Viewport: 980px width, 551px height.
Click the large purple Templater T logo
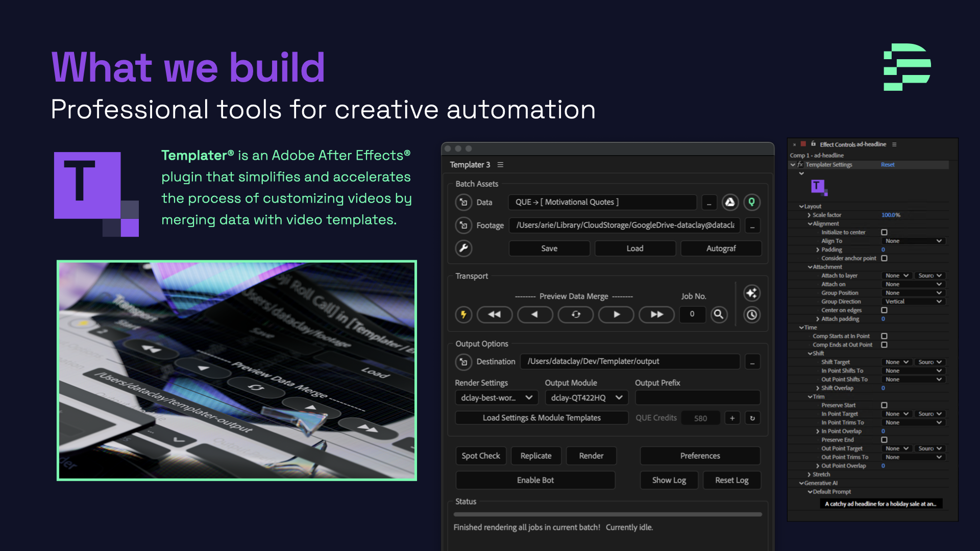pyautogui.click(x=96, y=194)
